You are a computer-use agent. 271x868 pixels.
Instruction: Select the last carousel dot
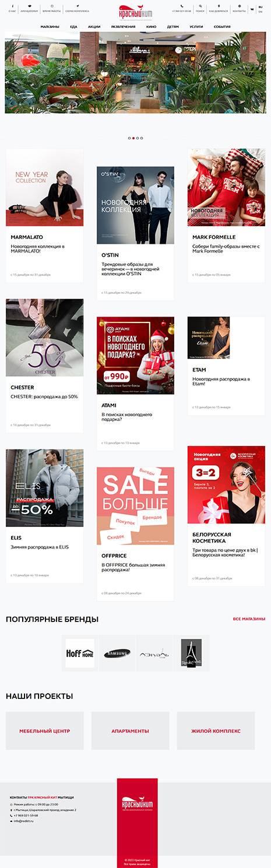142,138
